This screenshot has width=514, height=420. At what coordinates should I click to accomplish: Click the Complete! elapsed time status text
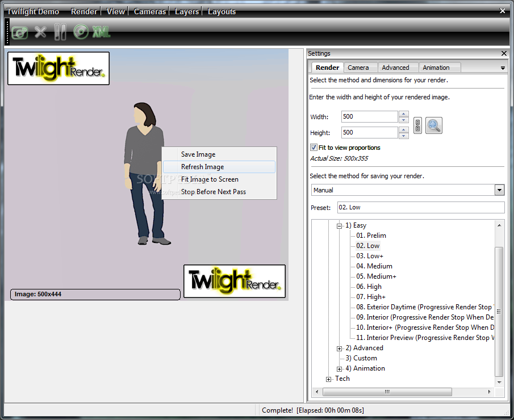(x=313, y=410)
